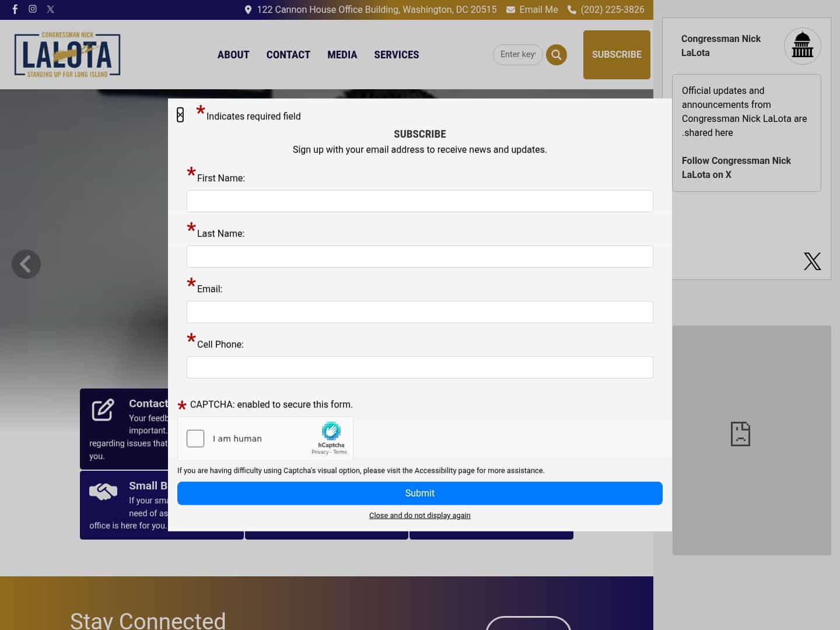Focus the First Name field
Image resolution: width=840 pixels, height=630 pixels.
tap(420, 201)
